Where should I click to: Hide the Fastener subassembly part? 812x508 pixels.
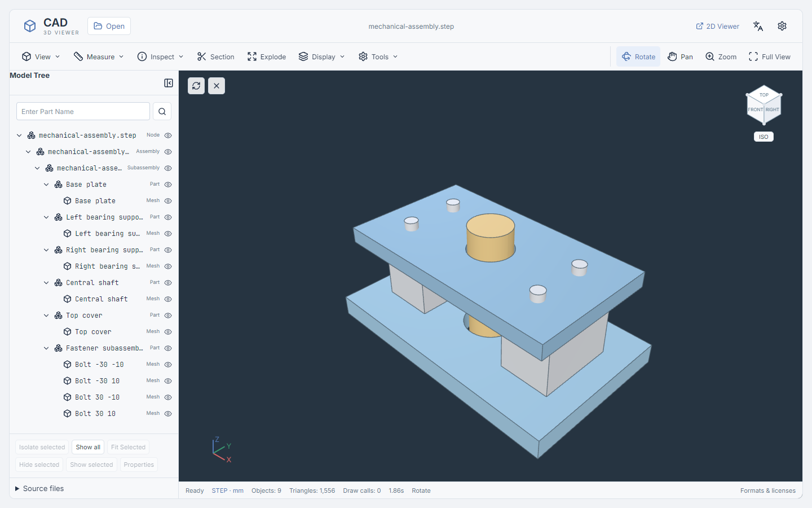[x=168, y=348]
